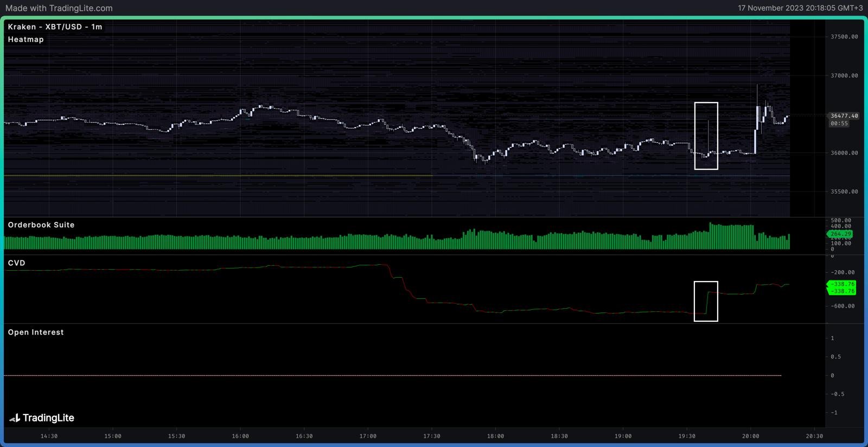Click the Open Interest pane title
Image resolution: width=868 pixels, height=447 pixels.
click(36, 332)
